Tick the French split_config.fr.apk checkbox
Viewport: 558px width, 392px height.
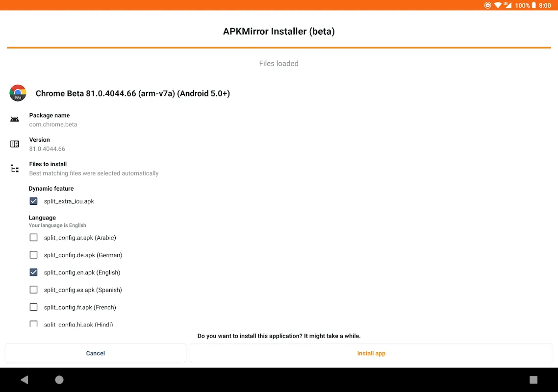tap(33, 307)
